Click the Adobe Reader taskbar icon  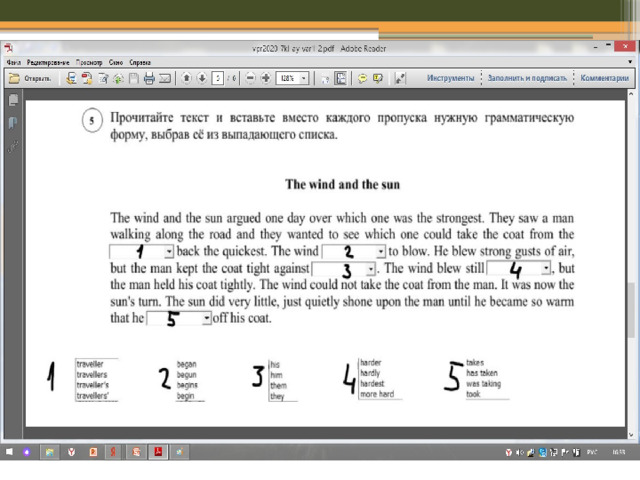pos(158,452)
